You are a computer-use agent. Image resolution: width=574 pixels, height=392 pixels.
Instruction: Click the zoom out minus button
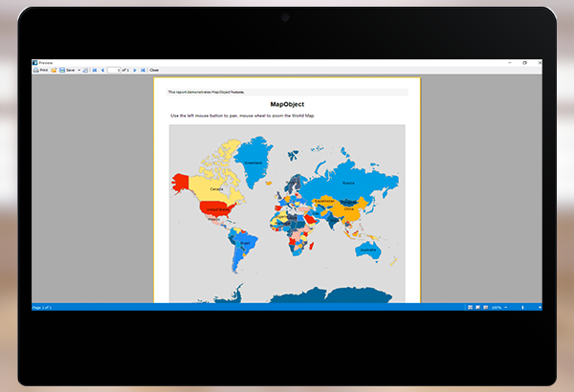505,307
